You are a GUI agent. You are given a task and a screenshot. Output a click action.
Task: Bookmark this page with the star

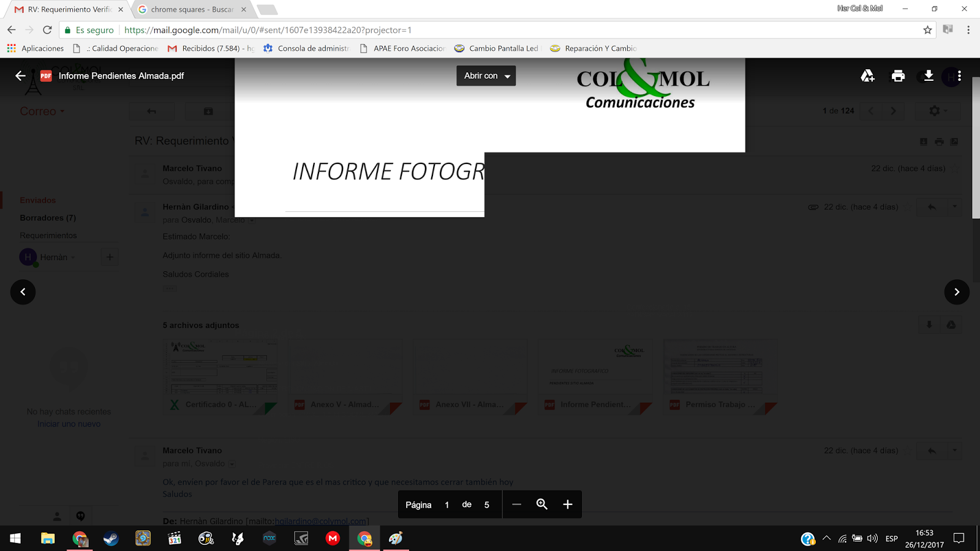(x=927, y=30)
